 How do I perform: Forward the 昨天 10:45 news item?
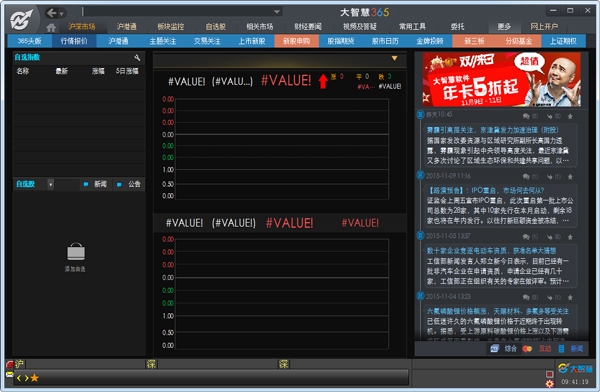549,116
